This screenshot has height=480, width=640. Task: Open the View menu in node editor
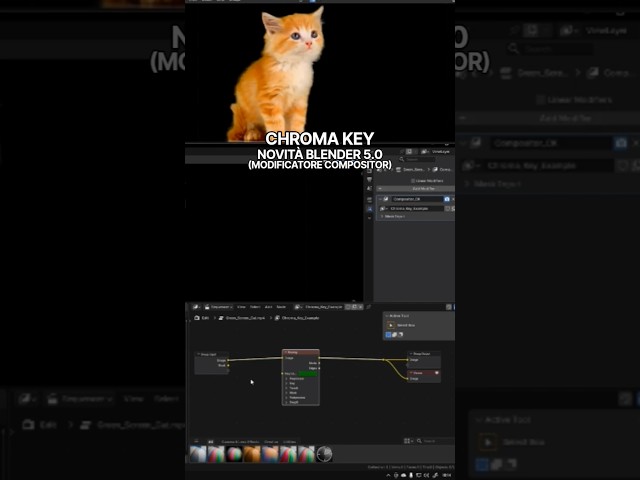(241, 307)
